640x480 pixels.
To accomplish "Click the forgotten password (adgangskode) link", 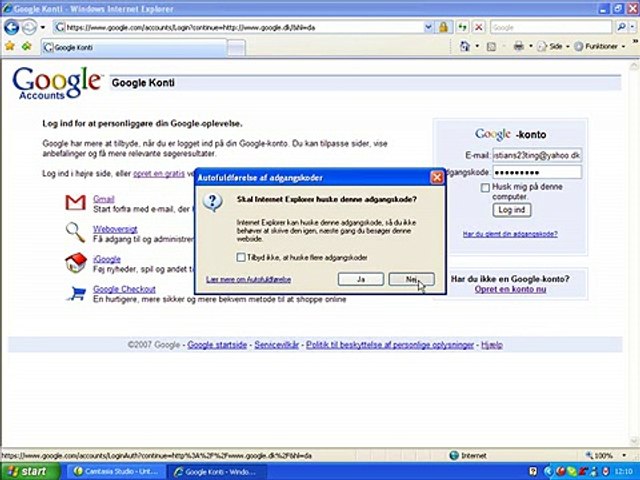I will tap(510, 234).
